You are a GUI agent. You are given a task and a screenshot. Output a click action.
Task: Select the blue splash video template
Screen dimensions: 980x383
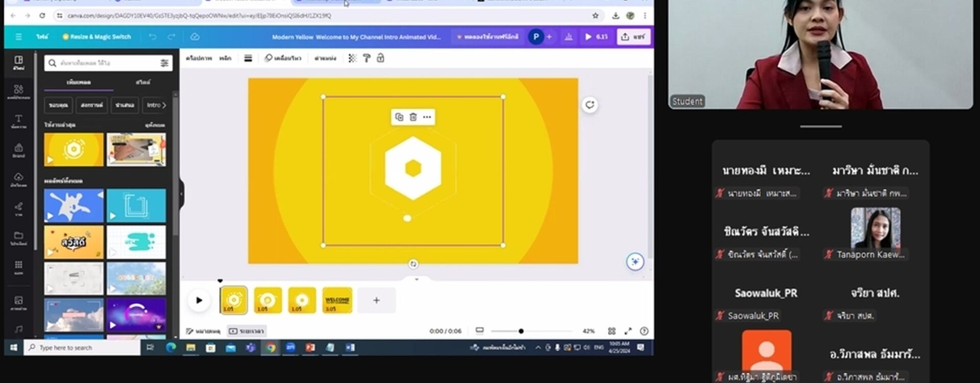pos(74,205)
